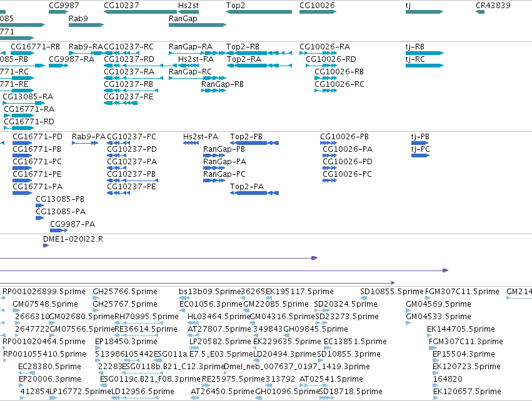This screenshot has width=532, height=401.
Task: Select transcript CG10237-RE
Action: coord(129,97)
